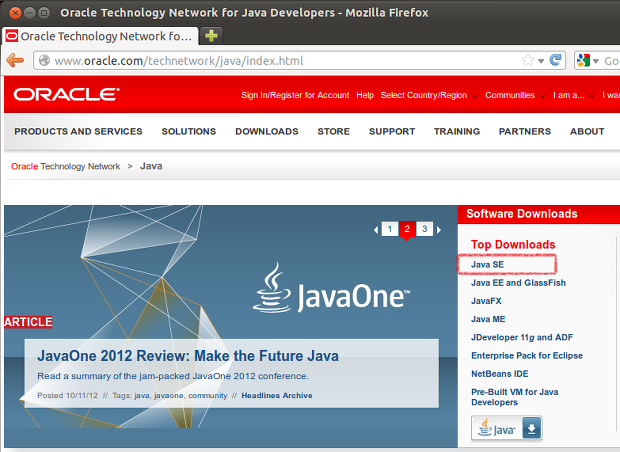Click the Headlines Archive link
The image size is (620, 452).
click(x=277, y=395)
